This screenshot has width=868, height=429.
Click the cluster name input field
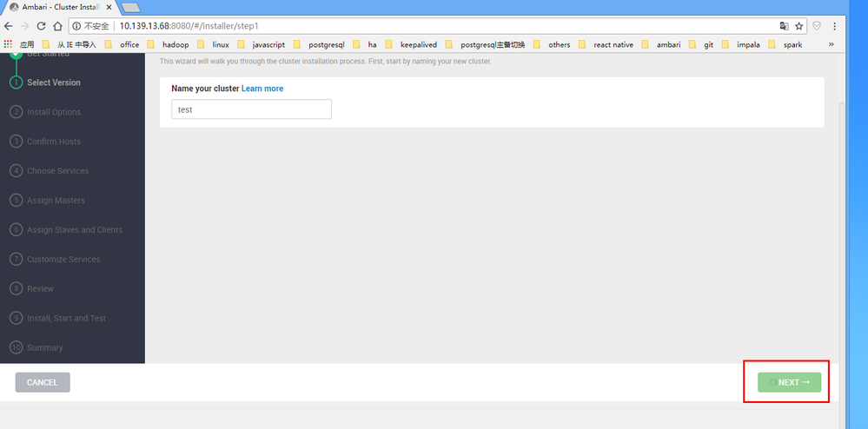coord(251,109)
